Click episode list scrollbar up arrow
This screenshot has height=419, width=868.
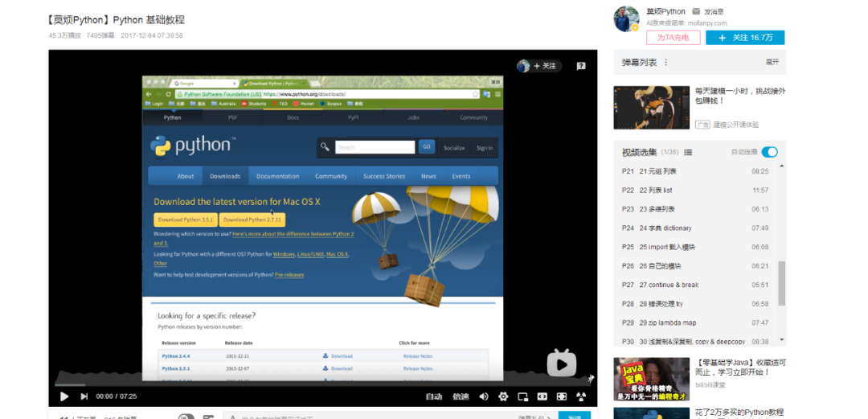(782, 166)
